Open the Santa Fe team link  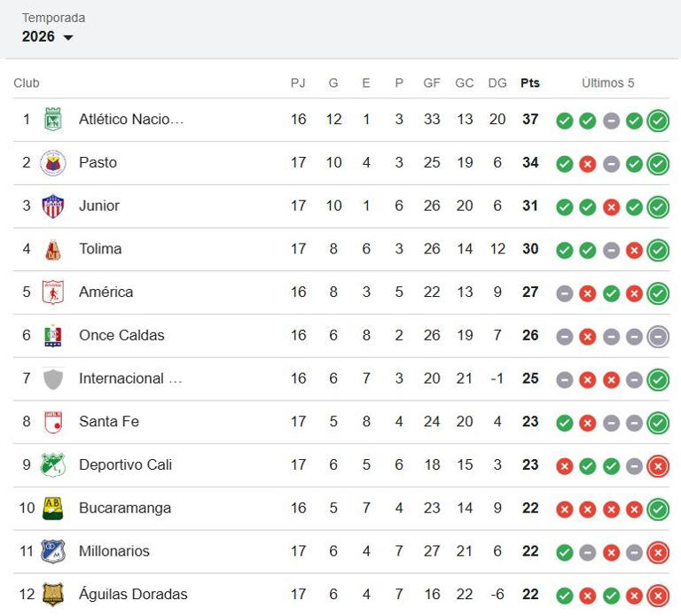coord(109,422)
